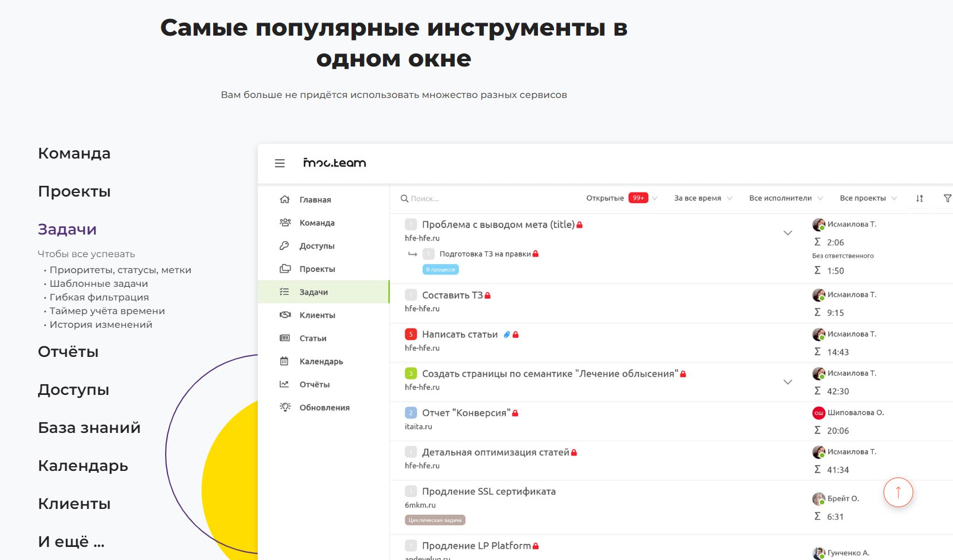Screen dimensions: 953x560
Task: Click the Главная home icon
Action: tap(285, 200)
